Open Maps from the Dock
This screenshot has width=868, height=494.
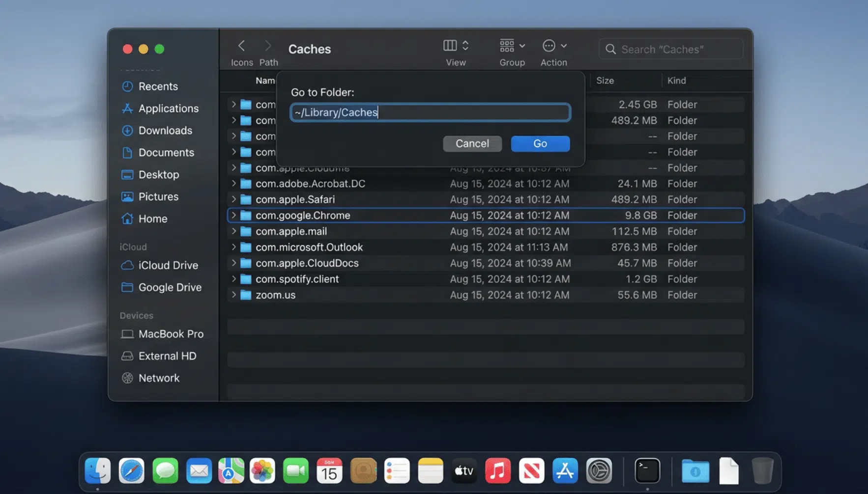coord(231,471)
